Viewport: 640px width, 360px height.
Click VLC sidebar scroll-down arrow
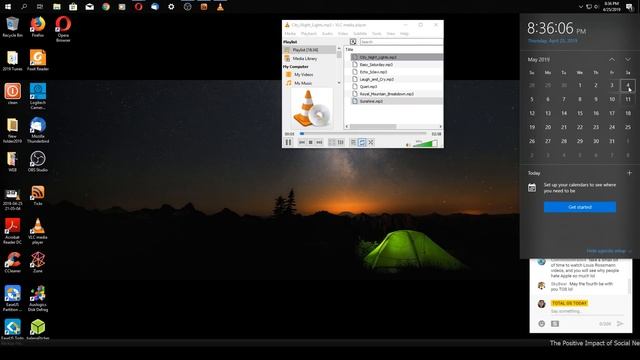(x=339, y=83)
